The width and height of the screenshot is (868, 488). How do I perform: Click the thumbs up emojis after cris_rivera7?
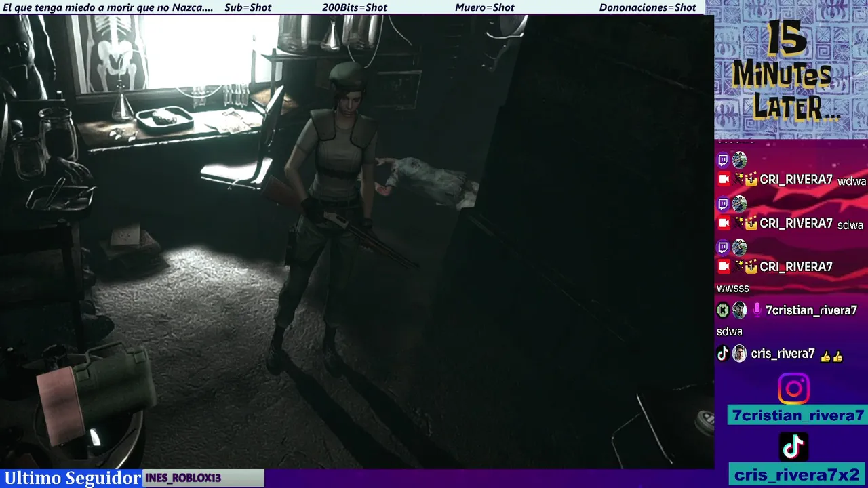point(831,356)
